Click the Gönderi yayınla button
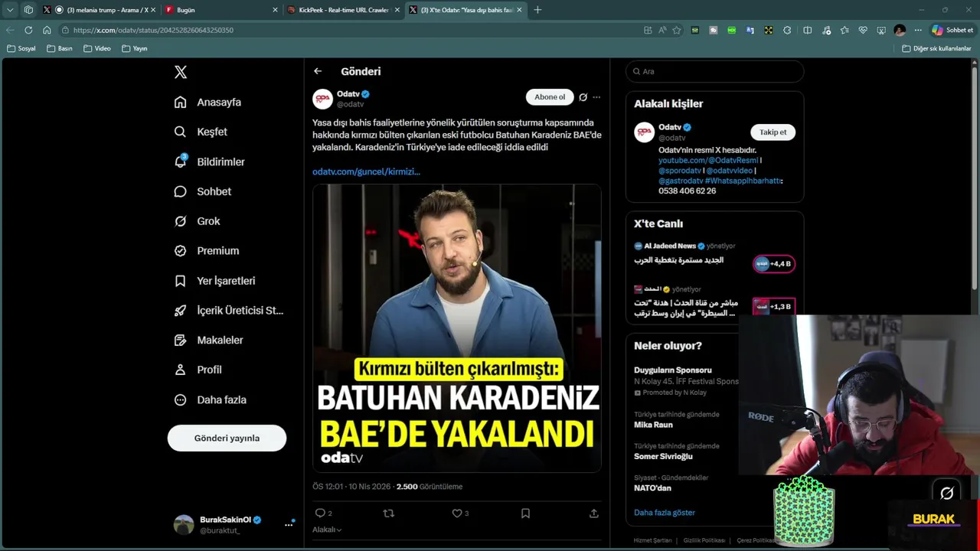The width and height of the screenshot is (980, 551). point(227,438)
